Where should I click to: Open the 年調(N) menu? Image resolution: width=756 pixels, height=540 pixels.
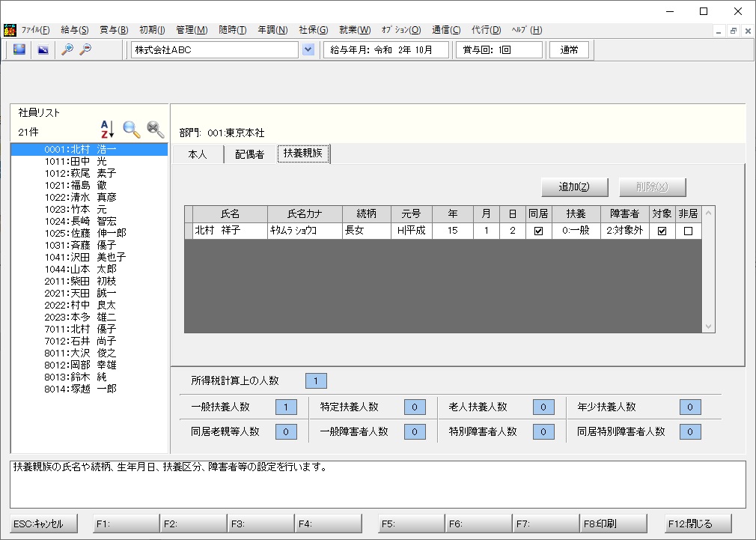(x=272, y=30)
